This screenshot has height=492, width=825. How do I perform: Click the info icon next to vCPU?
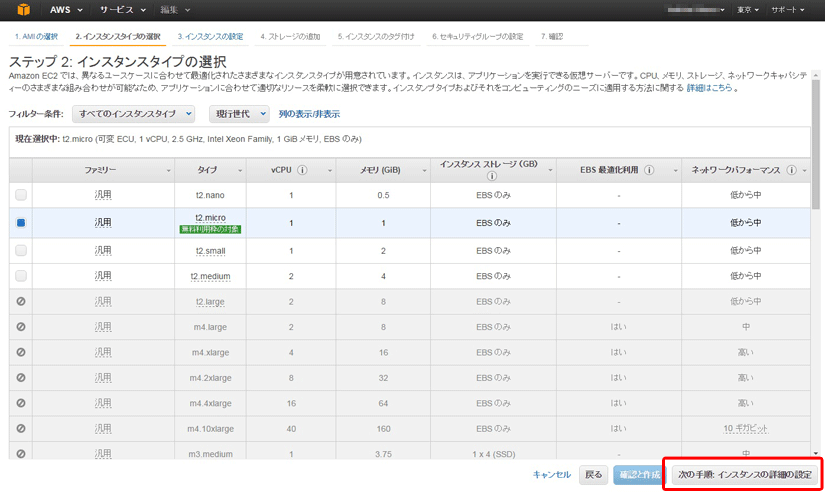click(302, 170)
